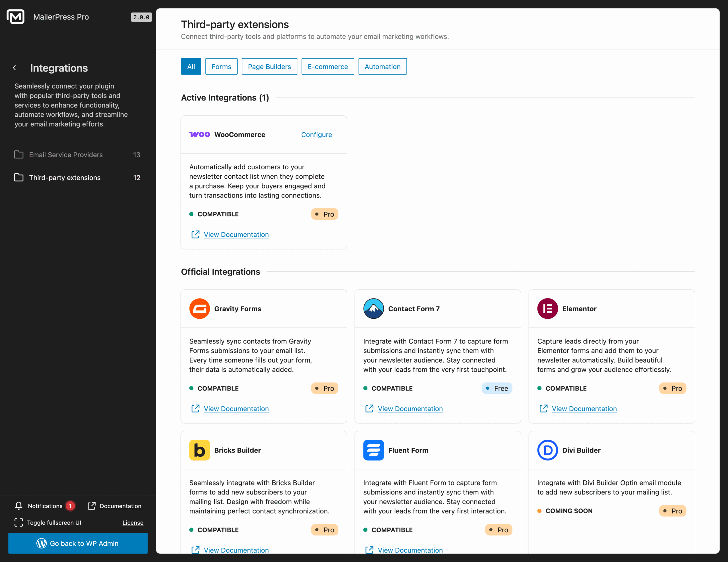
Task: Click the Contact Form 7 COMPATIBLE status
Action: (388, 388)
